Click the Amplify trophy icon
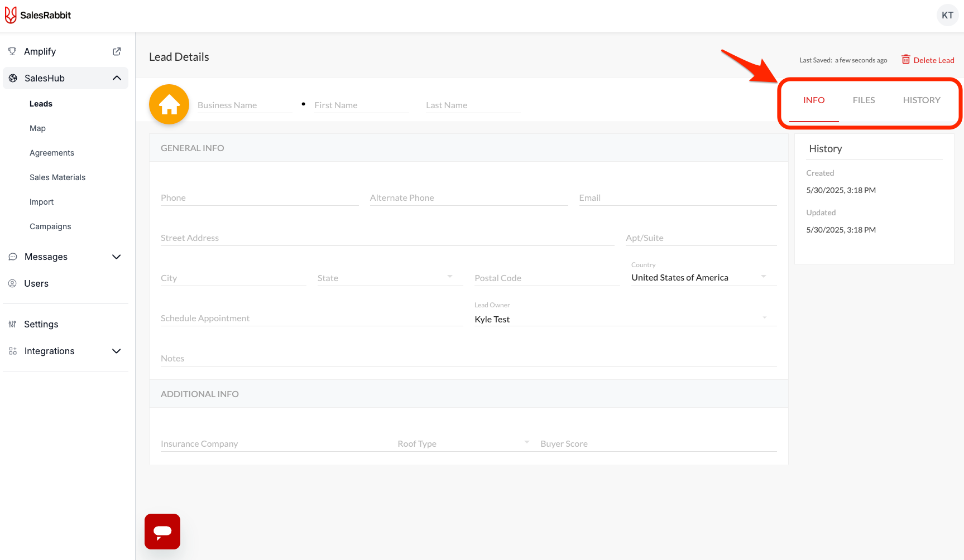The width and height of the screenshot is (964, 560). point(12,51)
